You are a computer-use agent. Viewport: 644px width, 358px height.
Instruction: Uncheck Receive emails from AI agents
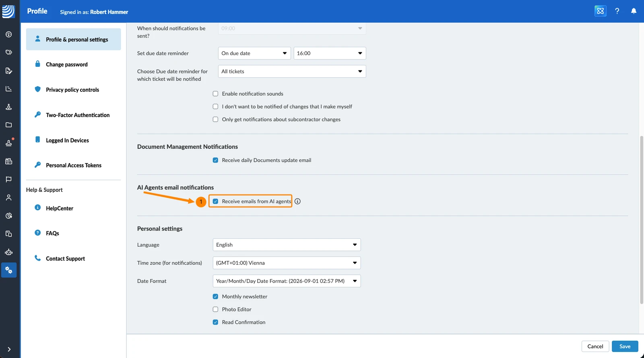click(215, 202)
